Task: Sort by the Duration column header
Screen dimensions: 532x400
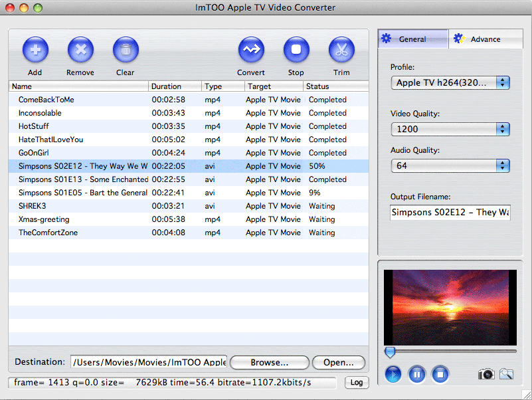Action: click(175, 86)
